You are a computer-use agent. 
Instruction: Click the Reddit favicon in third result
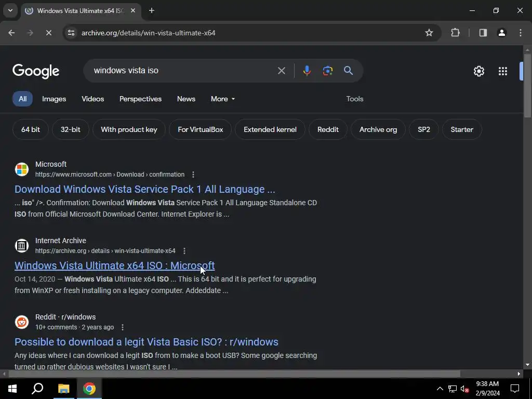point(22,322)
